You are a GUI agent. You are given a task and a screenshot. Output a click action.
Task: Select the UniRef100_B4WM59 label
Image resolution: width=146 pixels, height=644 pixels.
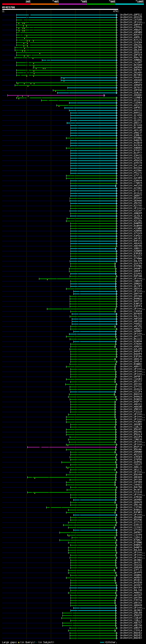tap(131, 223)
